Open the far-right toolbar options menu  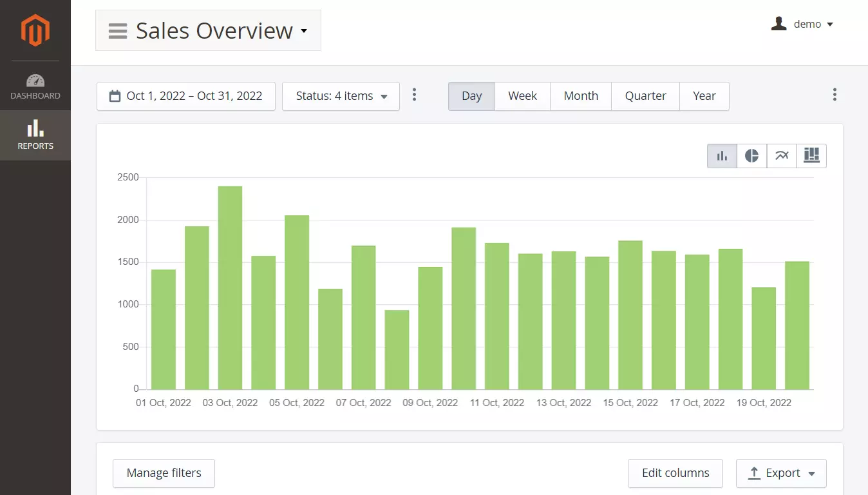835,95
